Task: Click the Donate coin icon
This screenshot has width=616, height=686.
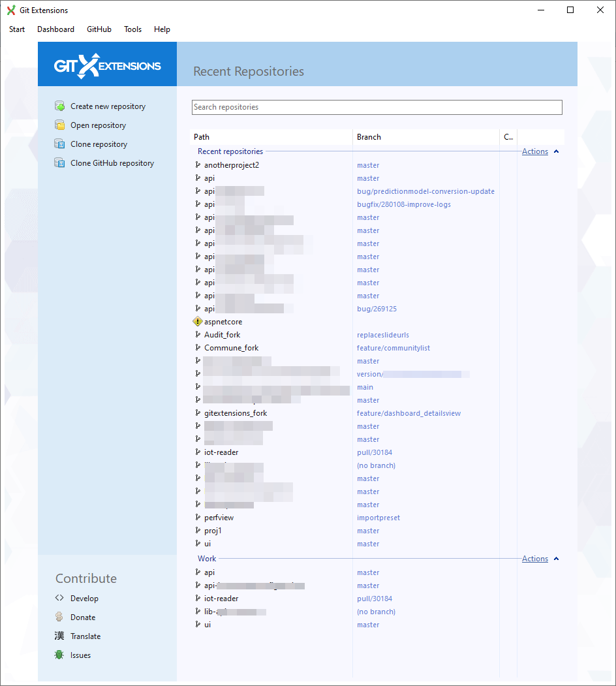Action: [59, 617]
